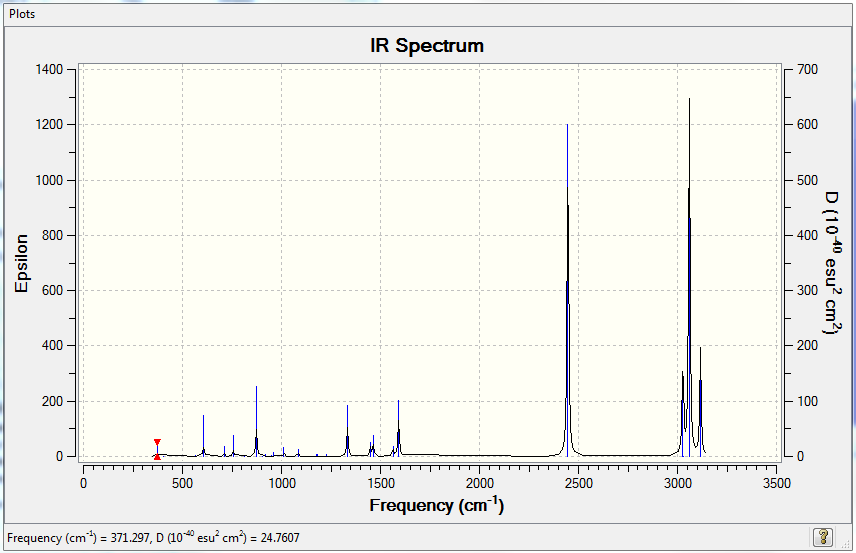Click the 1400 tick label on Epsilon axis

[49, 69]
